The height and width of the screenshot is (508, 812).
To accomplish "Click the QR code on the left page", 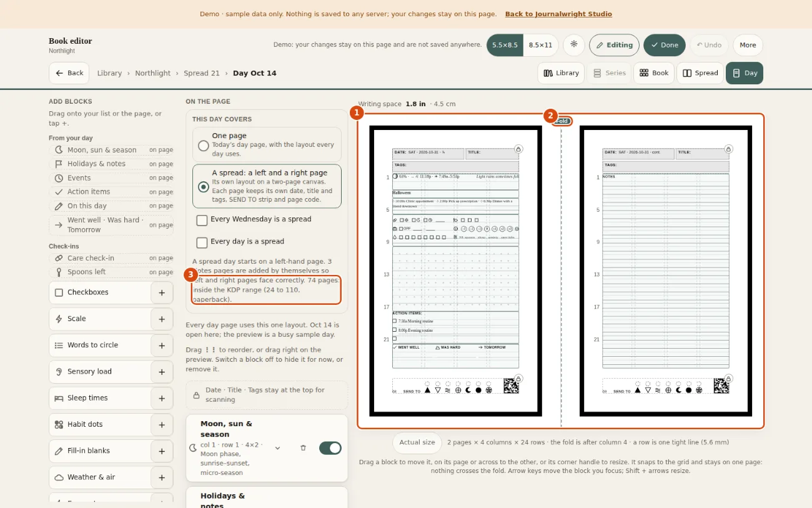I will tap(512, 386).
